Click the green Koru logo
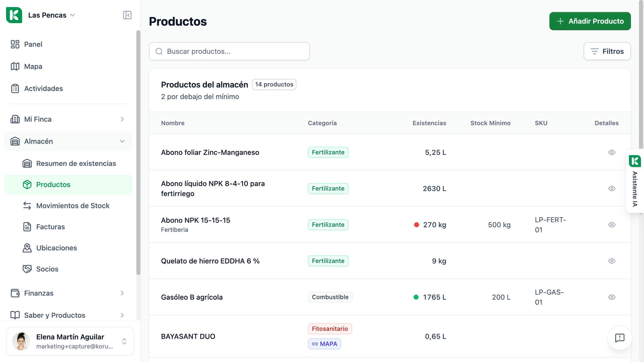The width and height of the screenshot is (644, 362). 14,15
